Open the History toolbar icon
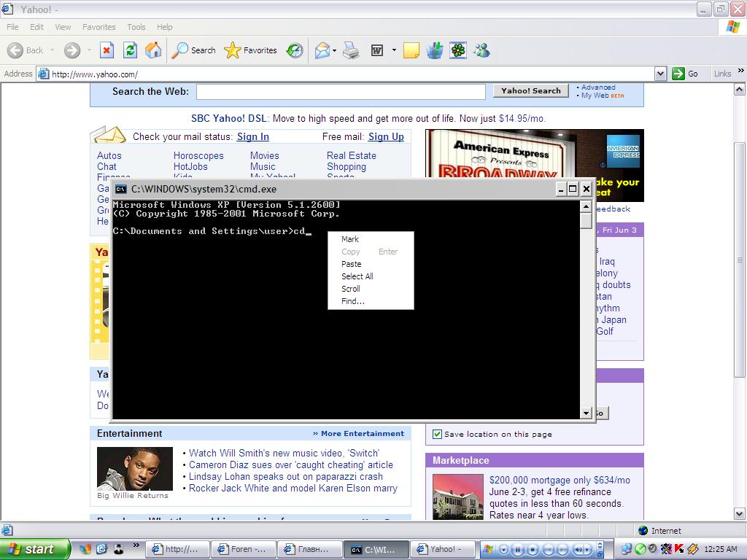 295,50
